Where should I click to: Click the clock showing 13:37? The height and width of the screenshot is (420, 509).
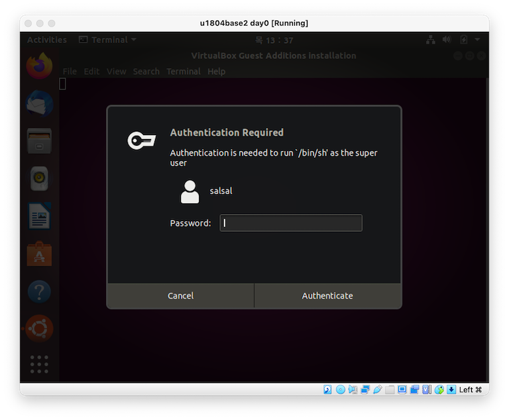click(274, 40)
